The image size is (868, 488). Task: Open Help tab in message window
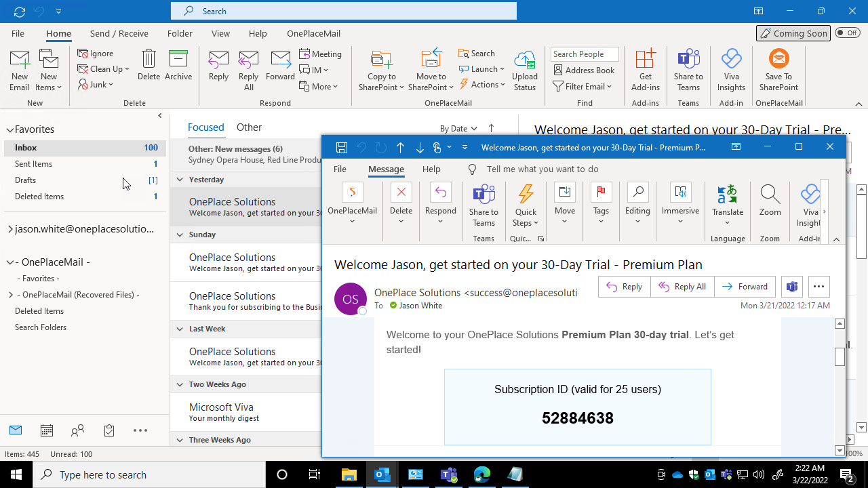point(431,169)
